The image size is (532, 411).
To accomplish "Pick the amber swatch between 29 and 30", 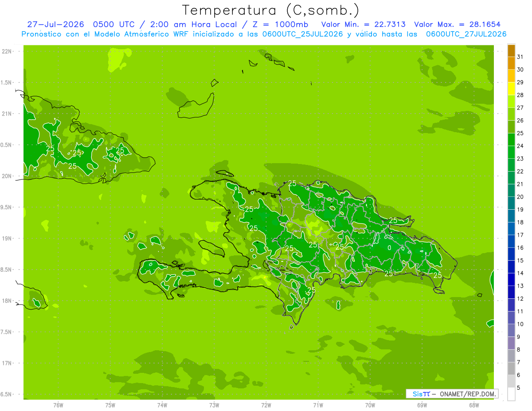I will [x=511, y=76].
